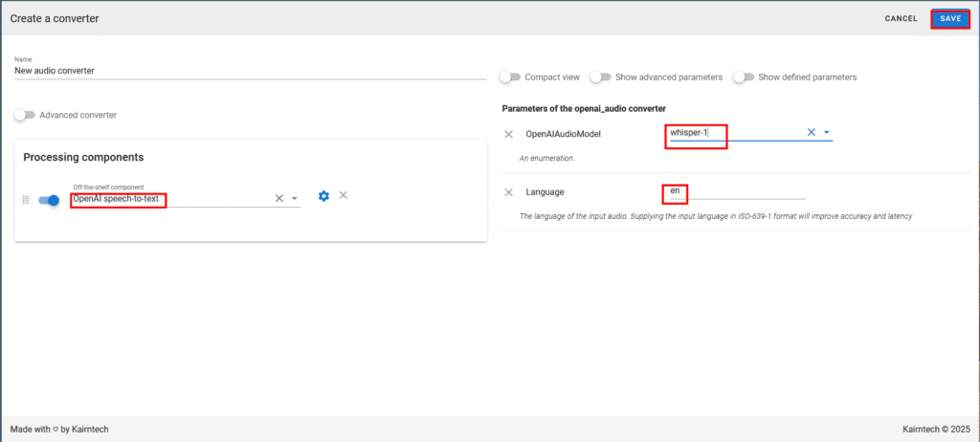
Task: Click the Save button
Action: (x=949, y=18)
